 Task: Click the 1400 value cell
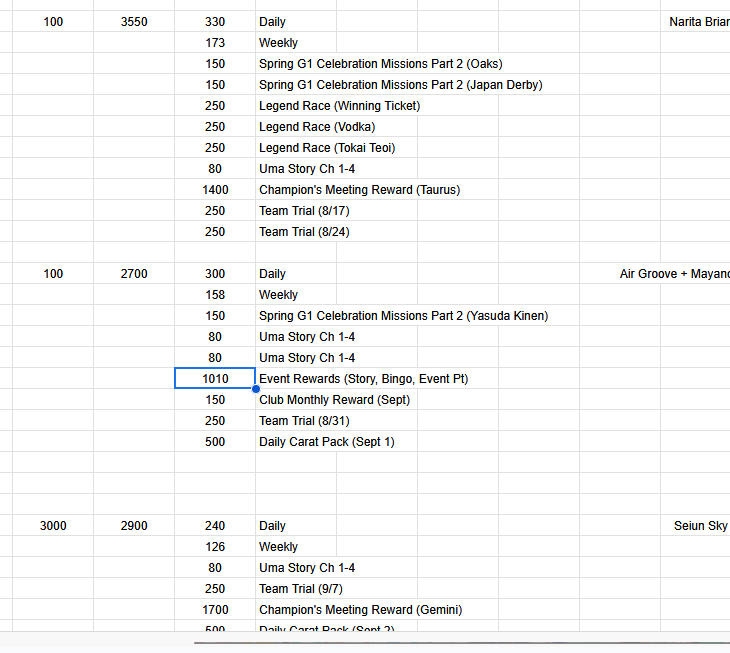coord(215,190)
